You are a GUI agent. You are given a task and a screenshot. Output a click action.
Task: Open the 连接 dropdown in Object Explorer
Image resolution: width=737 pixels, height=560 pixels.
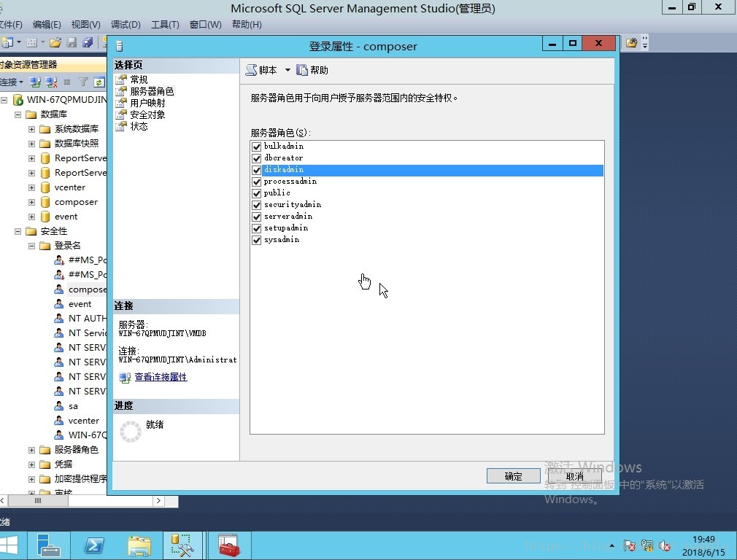pos(12,82)
